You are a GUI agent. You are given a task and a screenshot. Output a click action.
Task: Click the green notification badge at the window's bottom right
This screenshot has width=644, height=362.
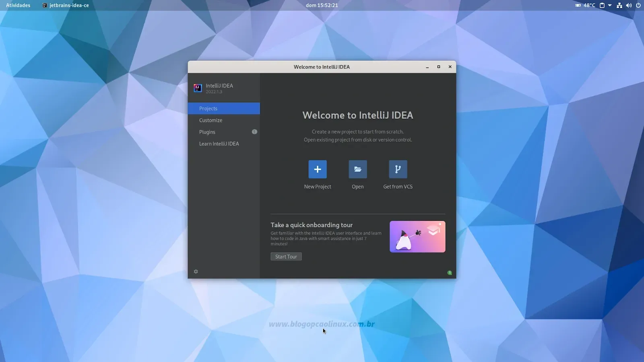450,273
